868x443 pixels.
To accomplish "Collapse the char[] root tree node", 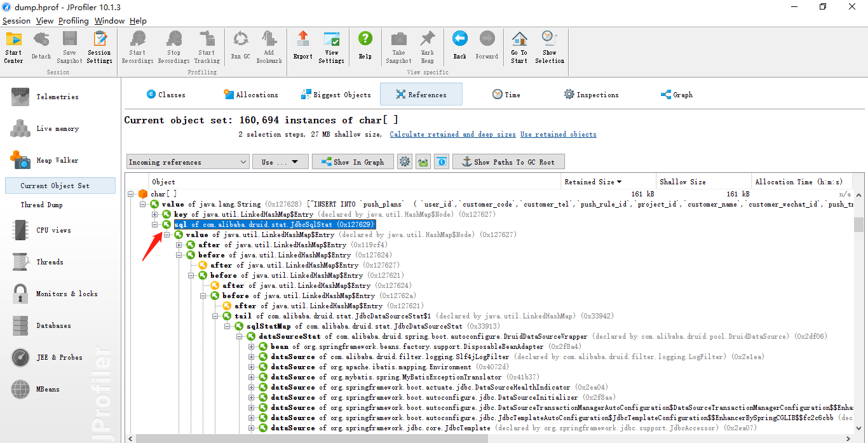I will (131, 194).
